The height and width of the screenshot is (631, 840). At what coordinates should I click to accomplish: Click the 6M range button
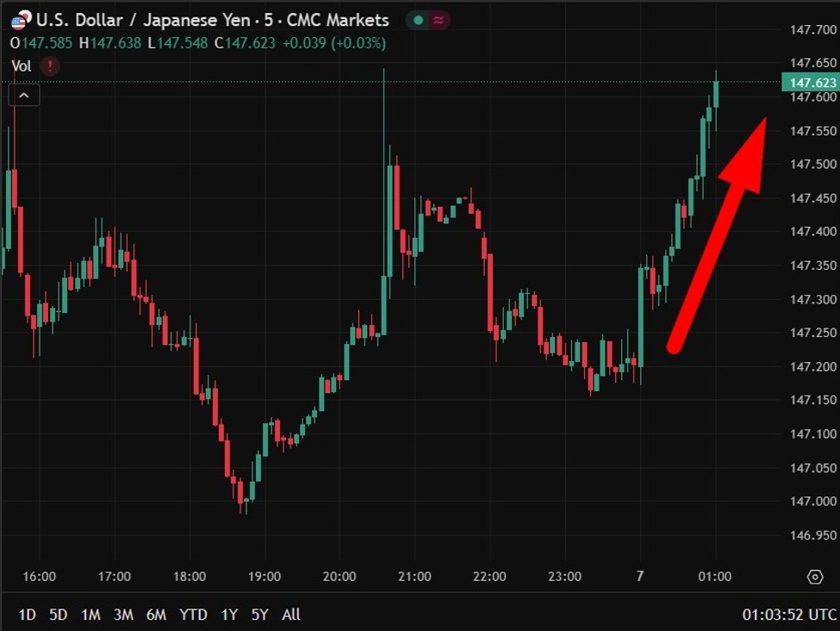click(x=156, y=615)
